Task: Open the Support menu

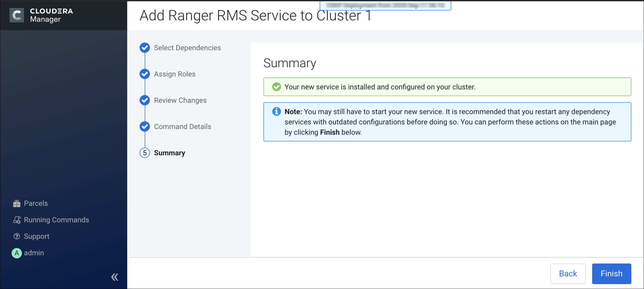Action: pyautogui.click(x=37, y=236)
